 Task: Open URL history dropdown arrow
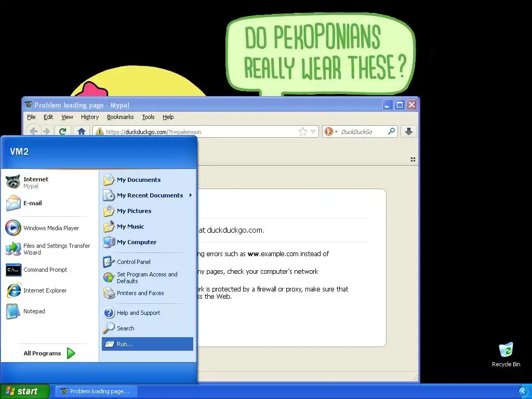[x=313, y=131]
